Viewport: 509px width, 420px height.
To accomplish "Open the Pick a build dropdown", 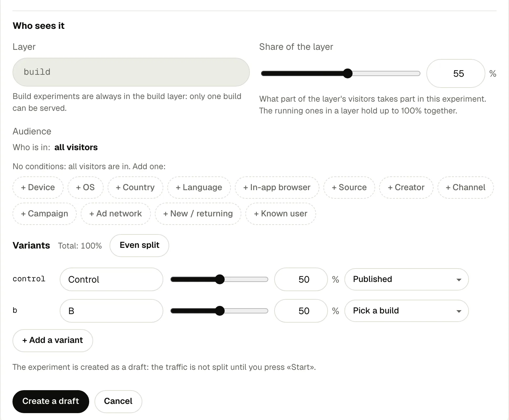I will click(406, 311).
